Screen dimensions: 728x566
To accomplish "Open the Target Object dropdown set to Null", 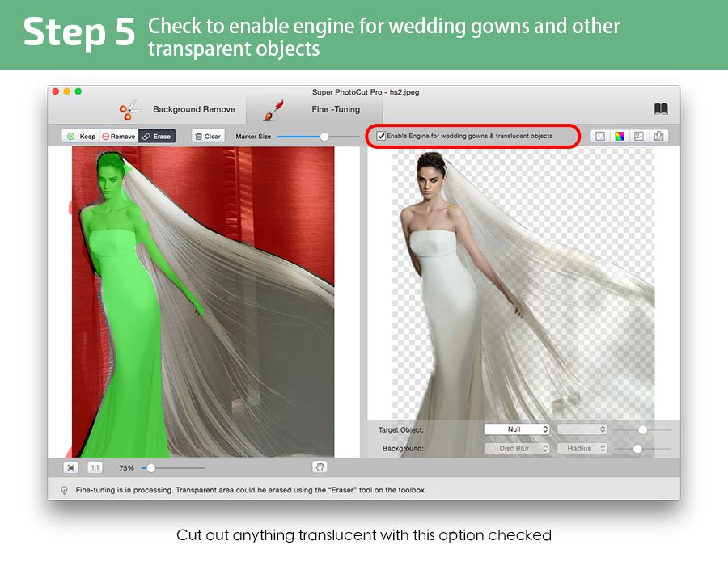I will click(515, 429).
